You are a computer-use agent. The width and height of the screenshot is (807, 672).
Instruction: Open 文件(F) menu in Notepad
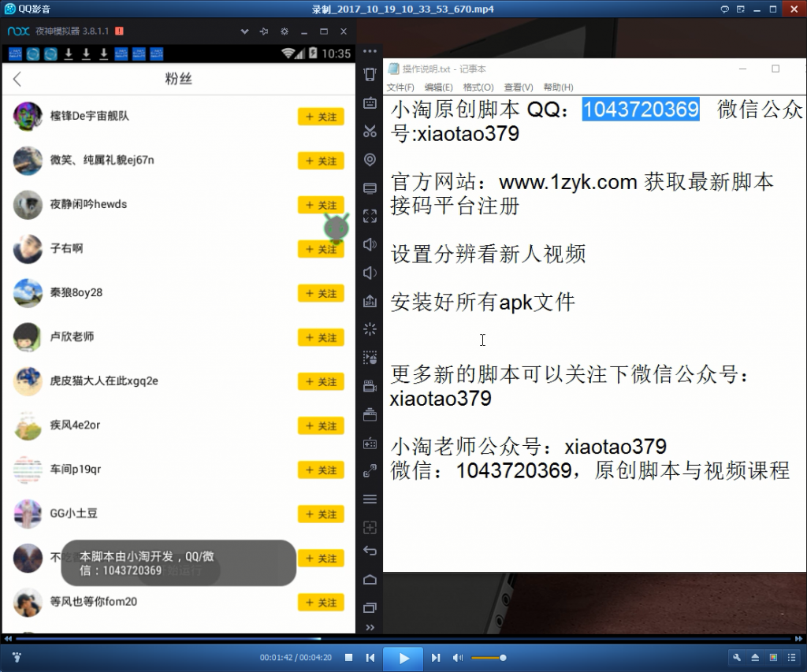coord(400,87)
